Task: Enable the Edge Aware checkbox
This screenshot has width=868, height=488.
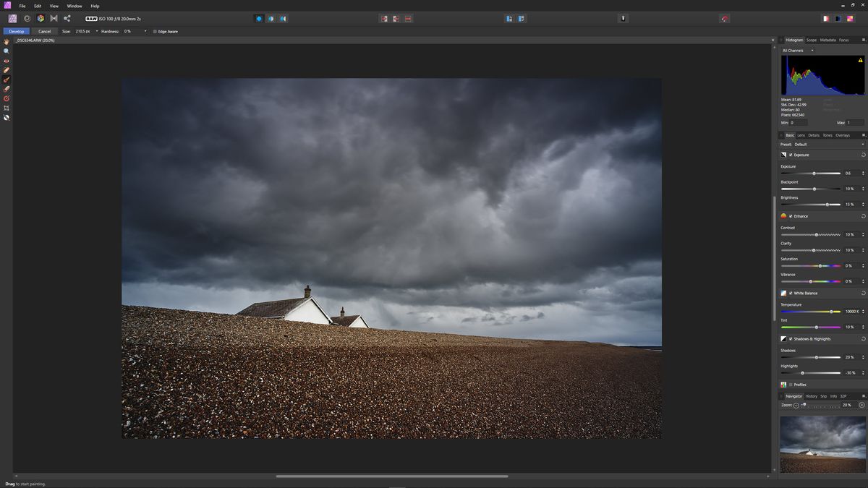Action: (155, 31)
